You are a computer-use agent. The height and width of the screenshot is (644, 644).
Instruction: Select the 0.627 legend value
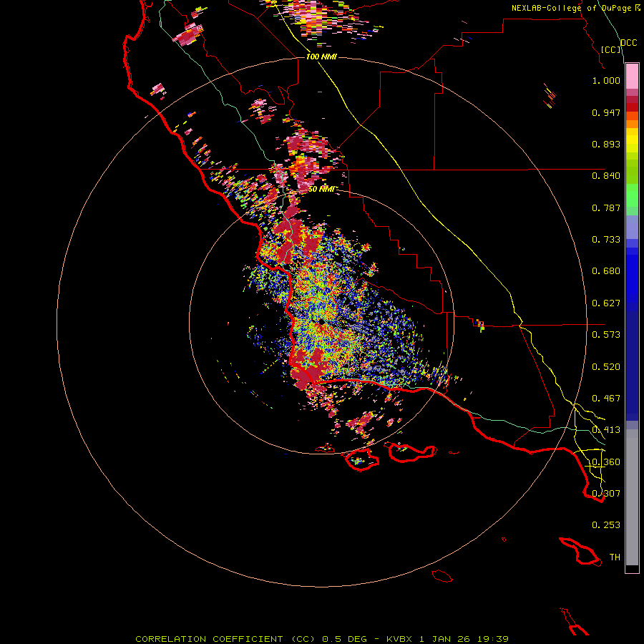606,303
